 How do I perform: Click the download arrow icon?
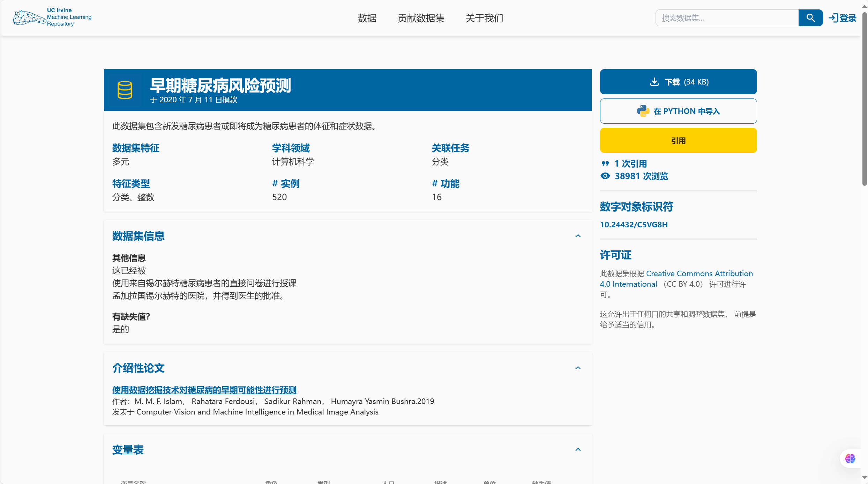pyautogui.click(x=654, y=82)
